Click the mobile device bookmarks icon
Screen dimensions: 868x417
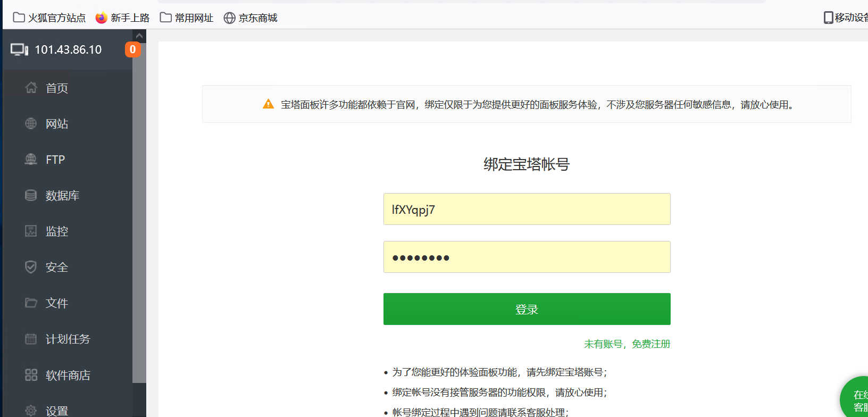(828, 18)
